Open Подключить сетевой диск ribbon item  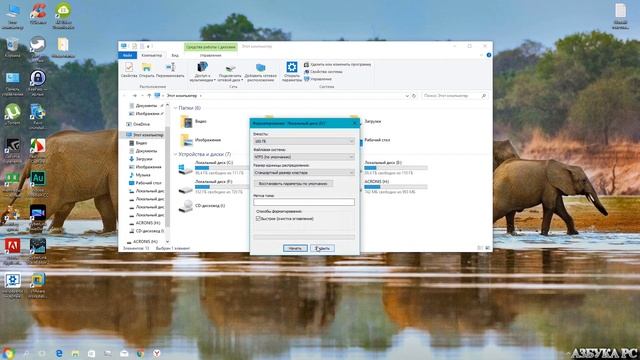[x=230, y=73]
